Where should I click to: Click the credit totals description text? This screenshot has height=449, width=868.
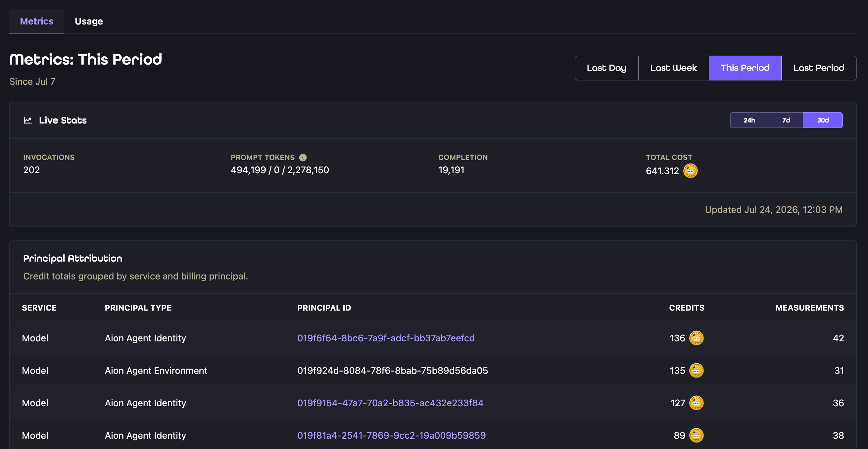[135, 276]
